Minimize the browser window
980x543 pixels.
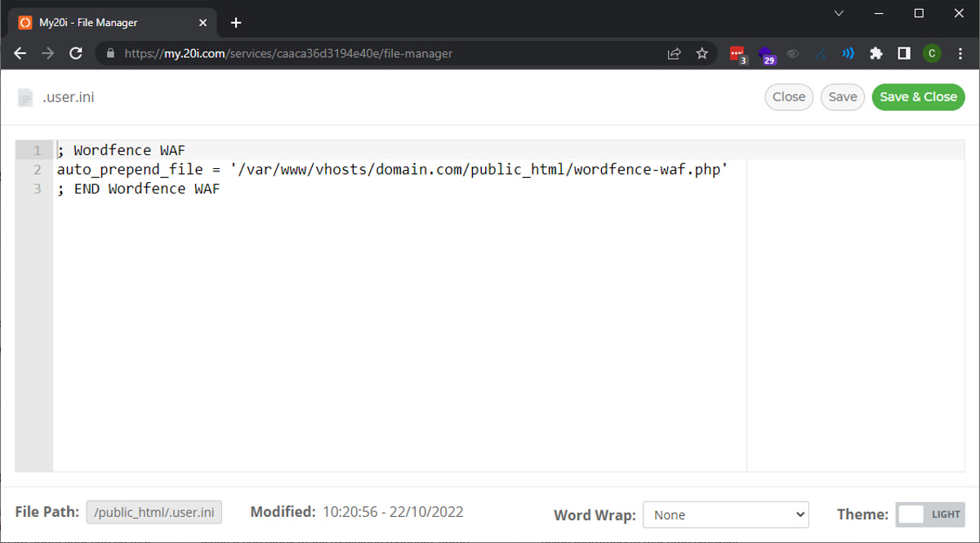(880, 13)
